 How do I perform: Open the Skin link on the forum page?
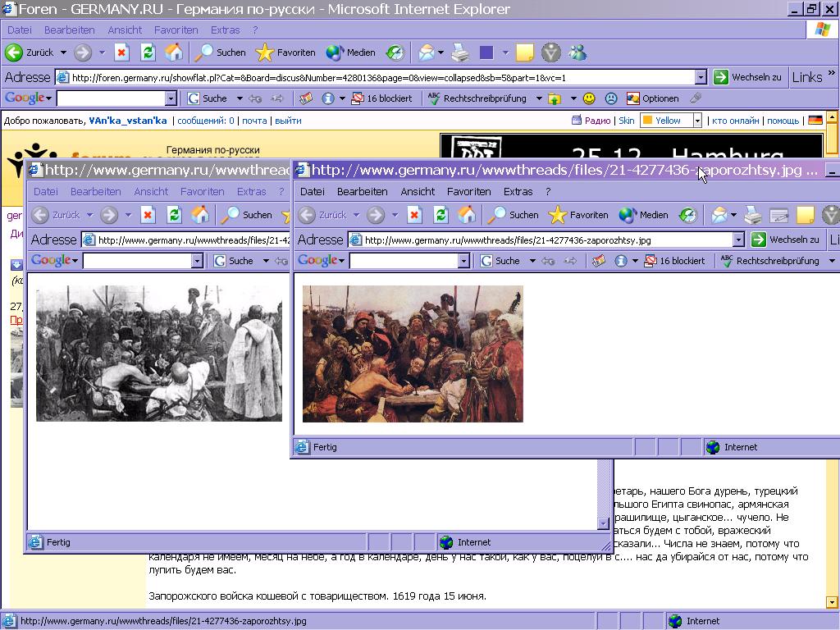(x=626, y=121)
